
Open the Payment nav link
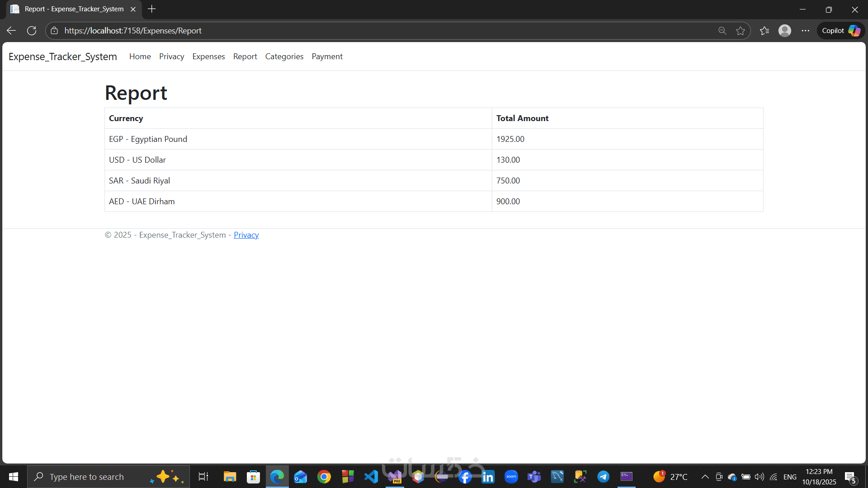[x=327, y=56]
